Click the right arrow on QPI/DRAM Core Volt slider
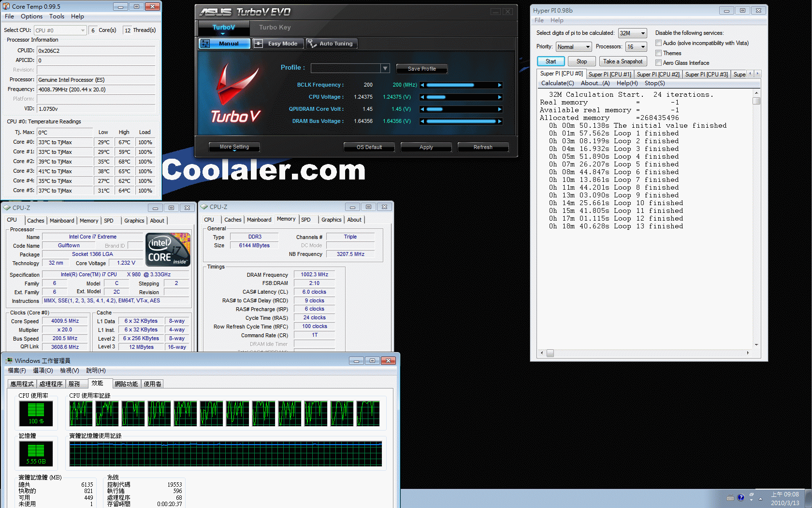Viewport: 812px width, 508px height. point(500,109)
